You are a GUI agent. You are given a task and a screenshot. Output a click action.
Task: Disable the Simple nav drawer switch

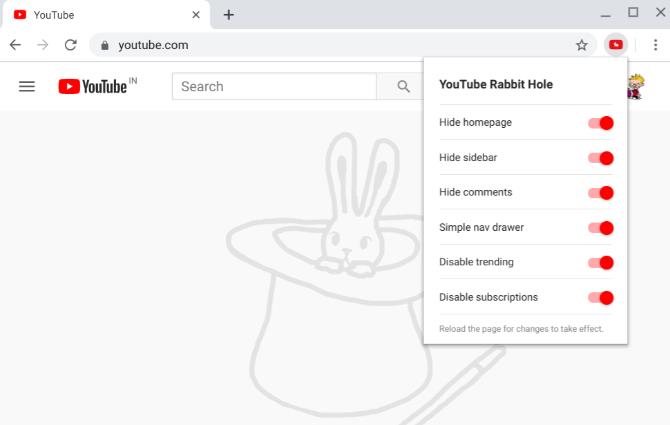[x=600, y=228]
